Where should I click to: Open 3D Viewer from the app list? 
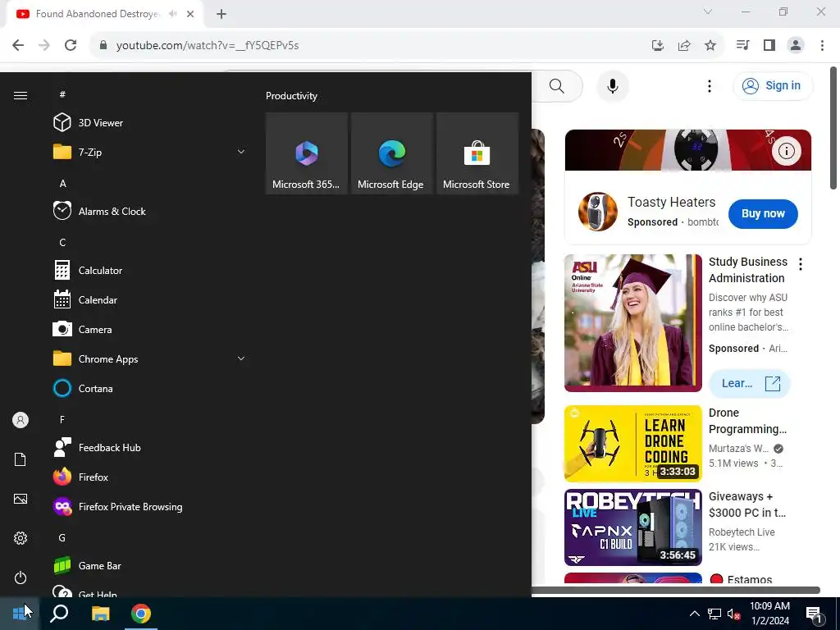(150, 123)
